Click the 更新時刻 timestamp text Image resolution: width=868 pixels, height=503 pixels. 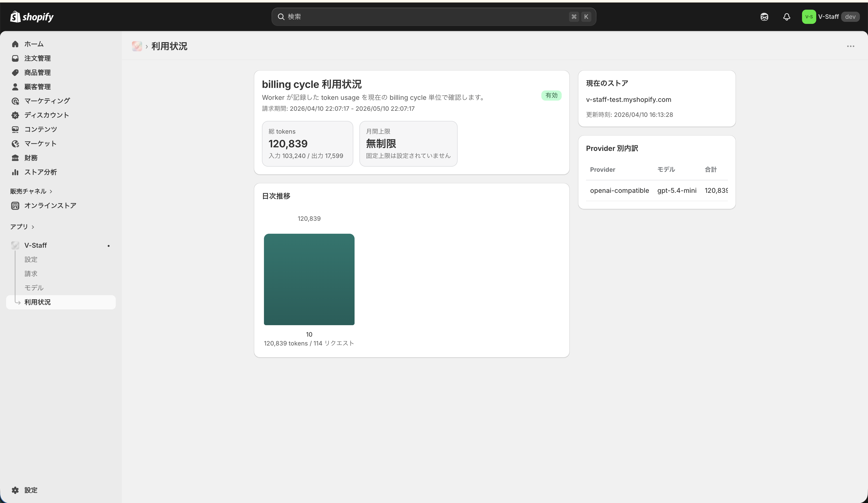click(x=629, y=115)
